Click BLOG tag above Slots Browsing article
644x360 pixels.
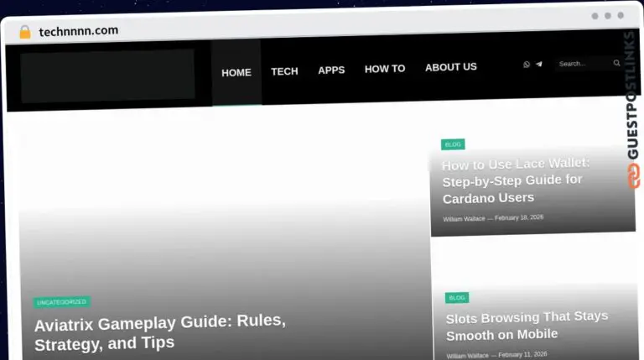457,298
